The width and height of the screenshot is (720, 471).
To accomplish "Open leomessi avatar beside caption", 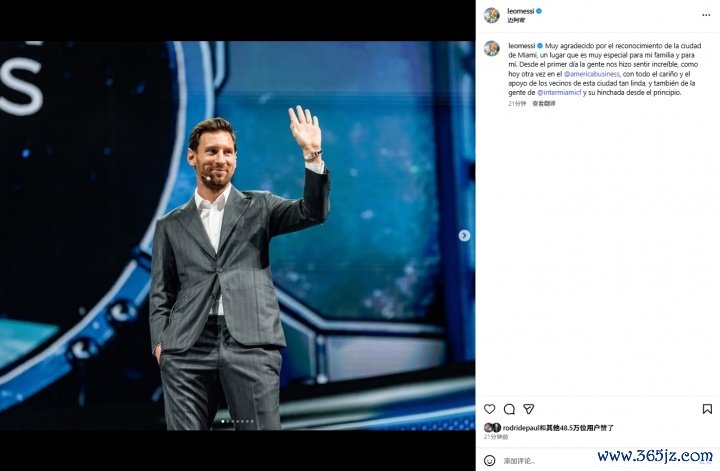I will point(492,49).
